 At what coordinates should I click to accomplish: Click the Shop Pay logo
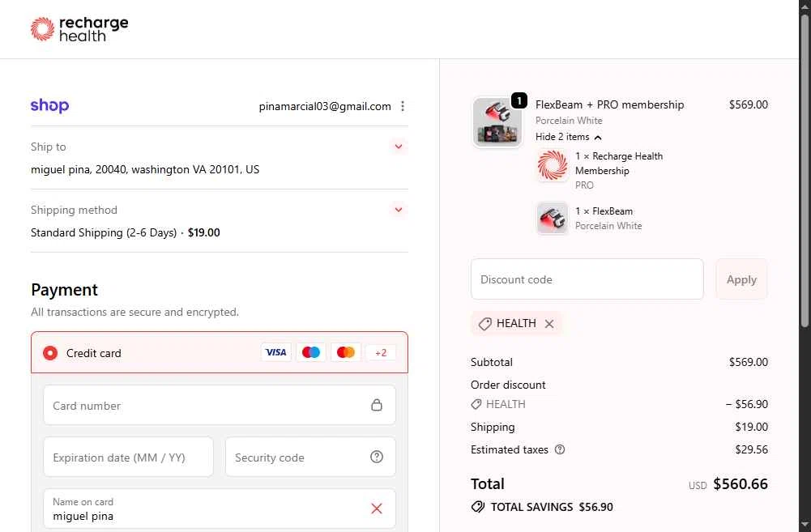(x=49, y=105)
